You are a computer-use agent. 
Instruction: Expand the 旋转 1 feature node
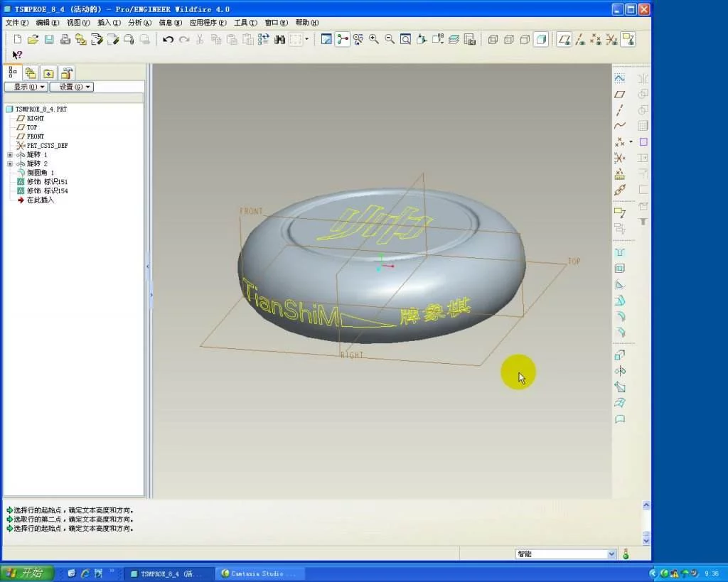(x=10, y=154)
